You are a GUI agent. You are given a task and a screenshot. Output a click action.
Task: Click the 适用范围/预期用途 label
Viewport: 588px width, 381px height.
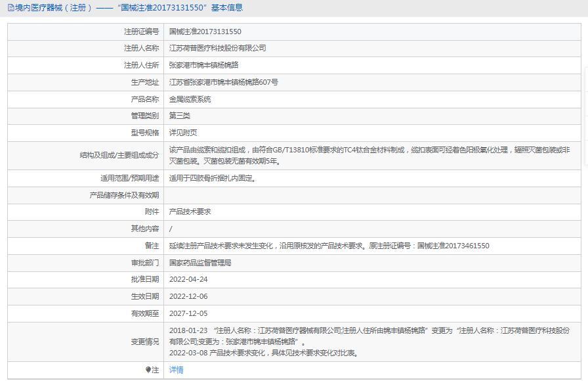129,178
